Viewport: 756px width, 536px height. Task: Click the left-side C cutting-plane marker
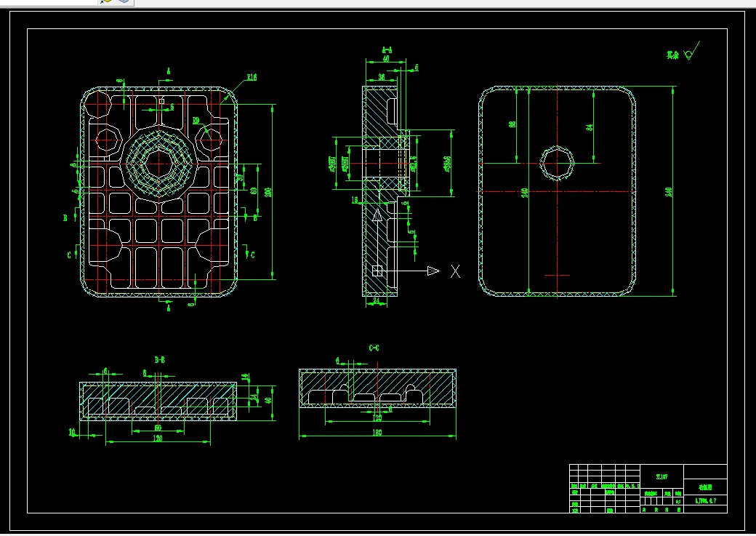click(69, 255)
